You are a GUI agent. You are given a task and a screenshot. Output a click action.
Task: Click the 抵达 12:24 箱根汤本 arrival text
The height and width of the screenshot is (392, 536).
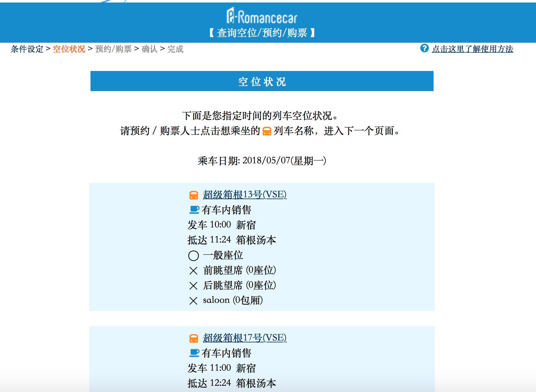coord(232,383)
